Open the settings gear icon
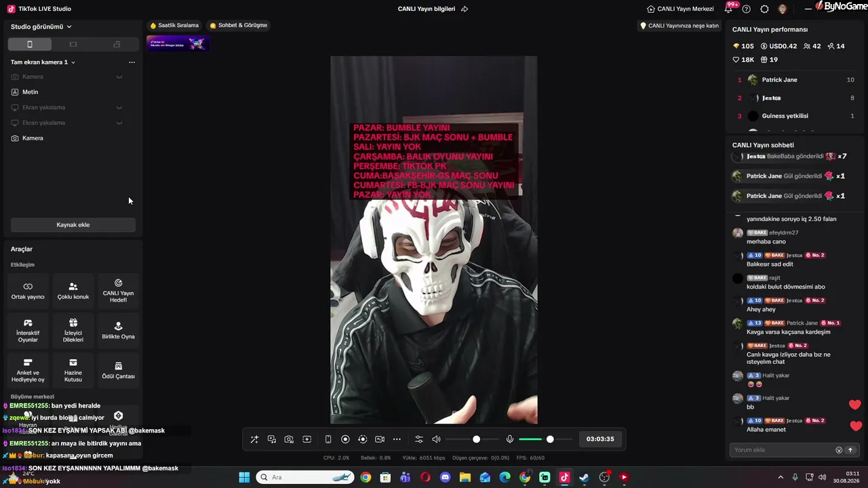The width and height of the screenshot is (868, 488). (764, 9)
